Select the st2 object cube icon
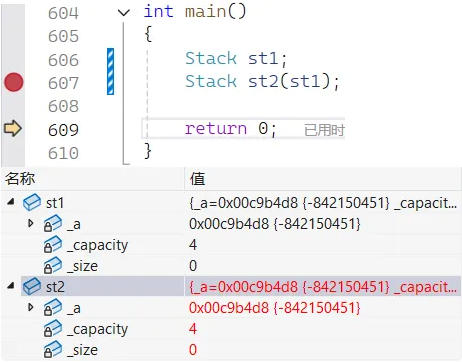The width and height of the screenshot is (462, 362). (x=32, y=286)
